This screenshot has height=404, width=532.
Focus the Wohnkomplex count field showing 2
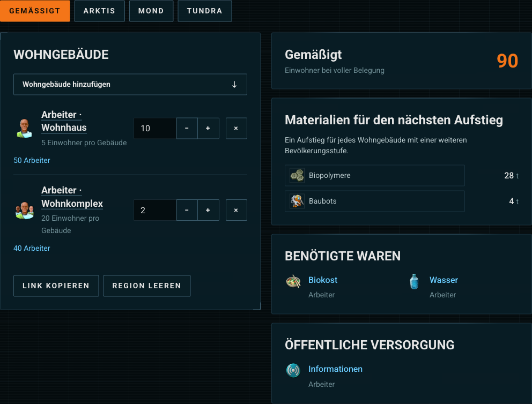click(155, 210)
